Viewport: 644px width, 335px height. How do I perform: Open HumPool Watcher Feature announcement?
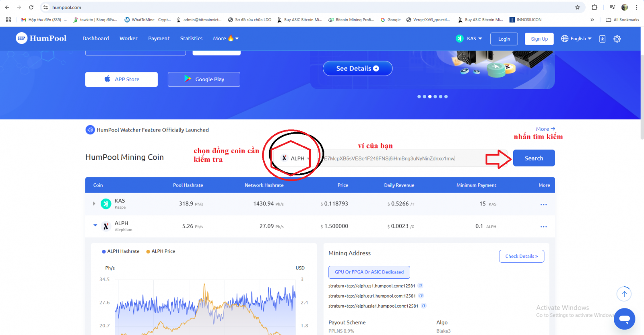pos(153,130)
